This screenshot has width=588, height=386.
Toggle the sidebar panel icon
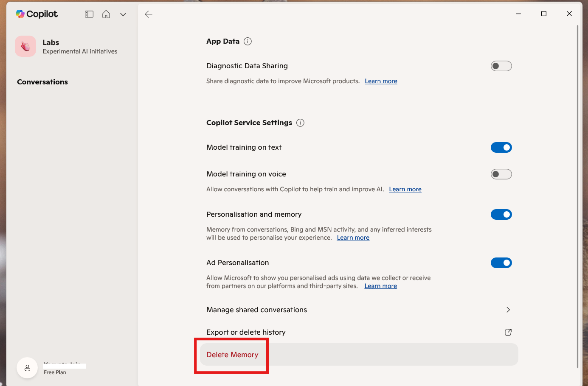point(89,14)
